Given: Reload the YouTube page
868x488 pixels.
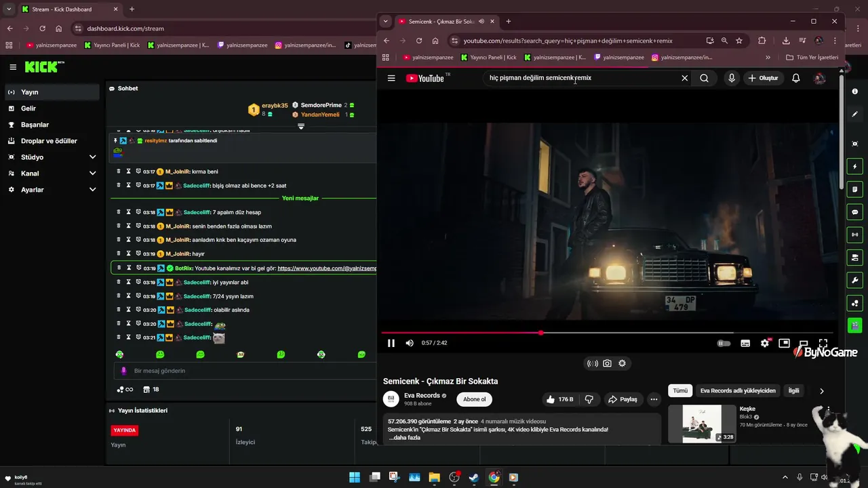Looking at the screenshot, I should 419,41.
